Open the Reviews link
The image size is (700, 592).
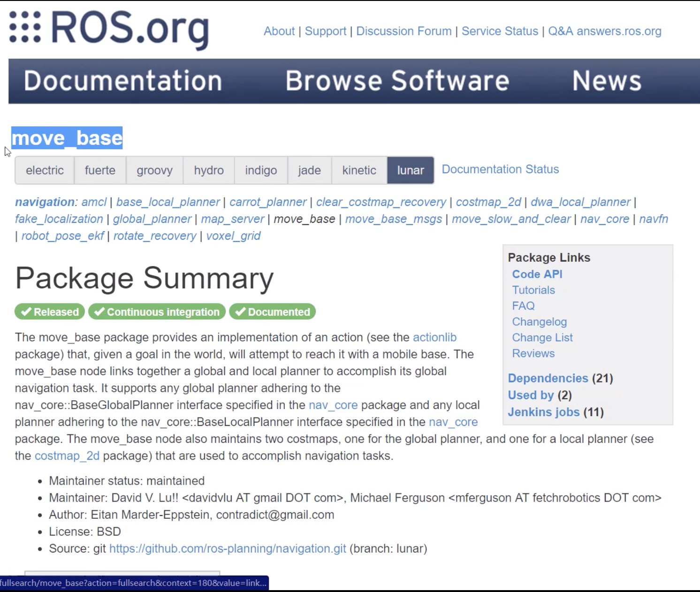pyautogui.click(x=533, y=354)
